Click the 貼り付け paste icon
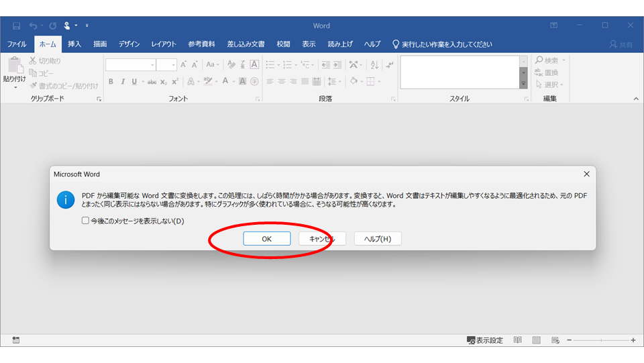 pos(15,72)
